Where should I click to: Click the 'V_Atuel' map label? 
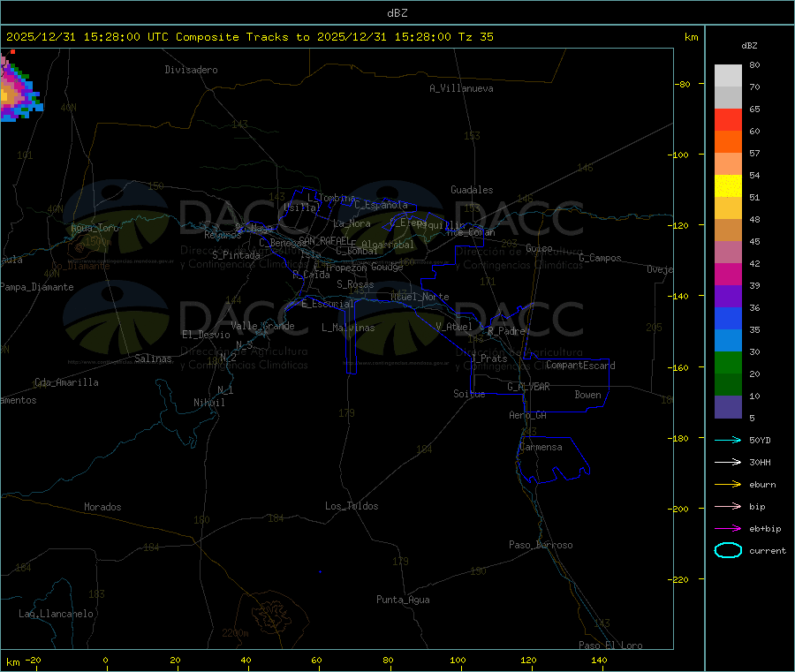(x=454, y=327)
